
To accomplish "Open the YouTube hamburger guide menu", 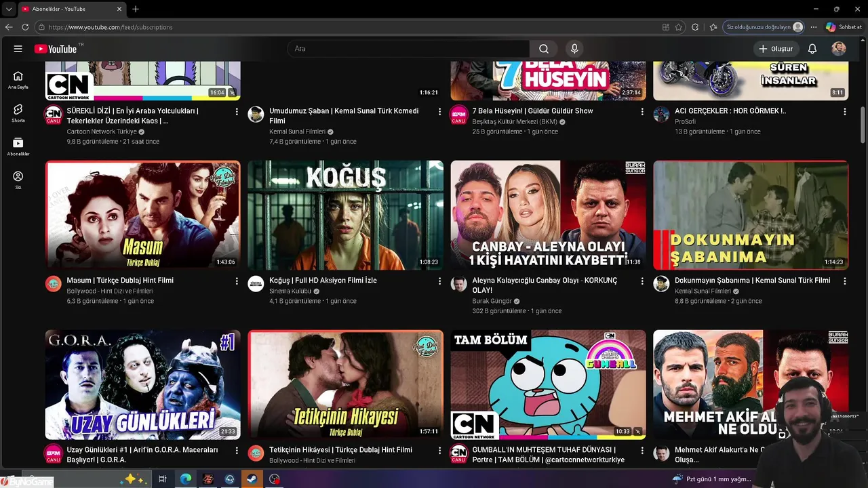I will 18,49.
